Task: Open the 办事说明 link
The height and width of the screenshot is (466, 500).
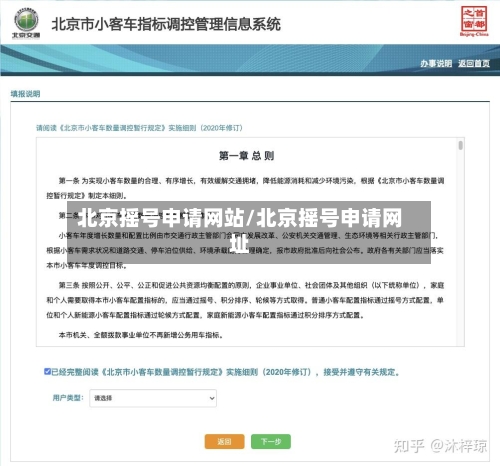Action: pos(436,63)
